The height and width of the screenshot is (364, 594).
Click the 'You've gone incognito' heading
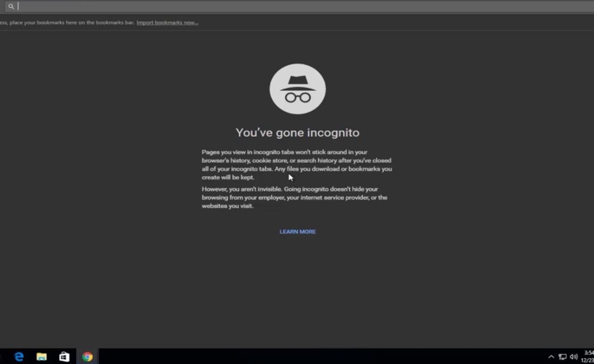[297, 133]
